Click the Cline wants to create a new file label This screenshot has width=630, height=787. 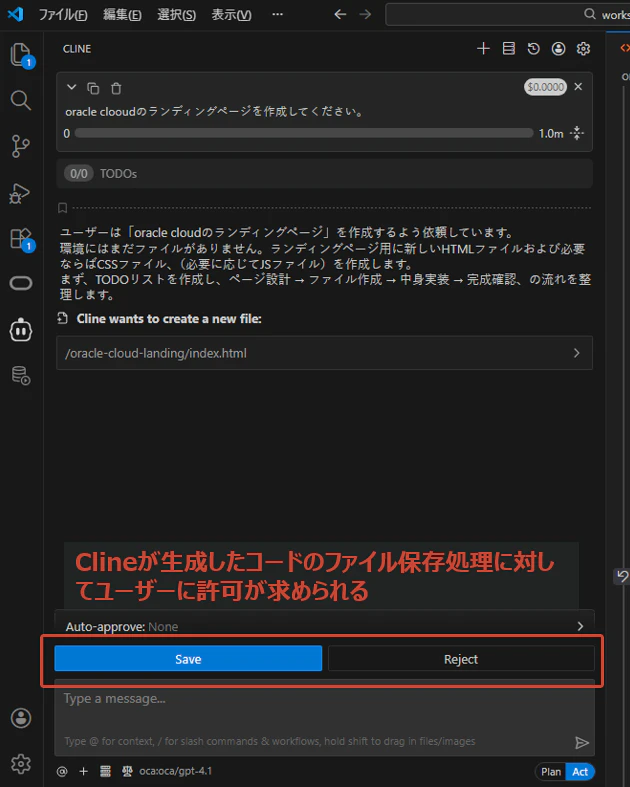click(169, 319)
